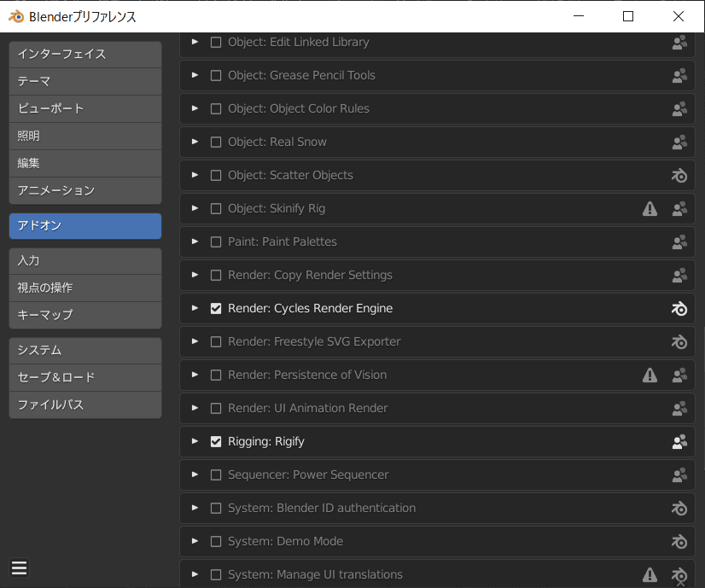Open the 視点の操作 preferences section
The image size is (705, 588).
85,288
